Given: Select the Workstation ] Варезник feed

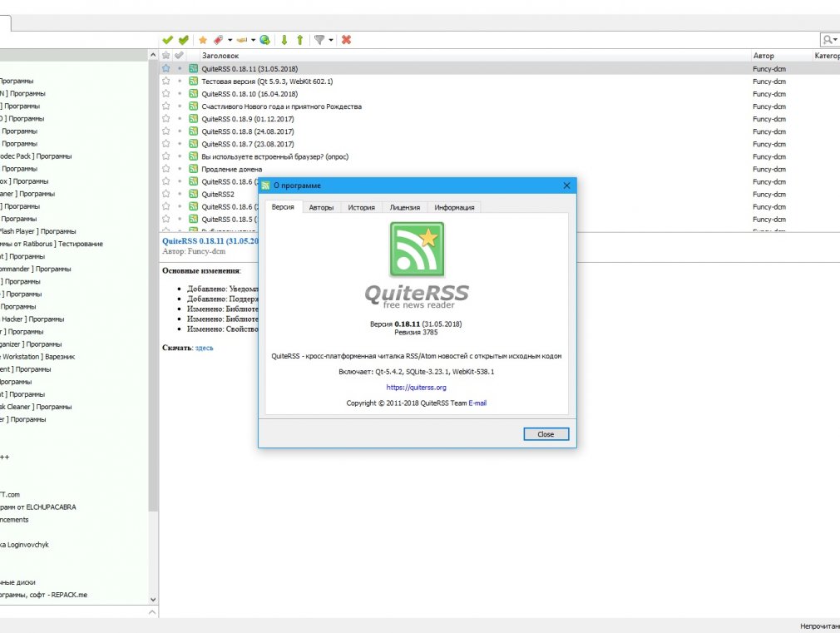Looking at the screenshot, I should pyautogui.click(x=38, y=357).
